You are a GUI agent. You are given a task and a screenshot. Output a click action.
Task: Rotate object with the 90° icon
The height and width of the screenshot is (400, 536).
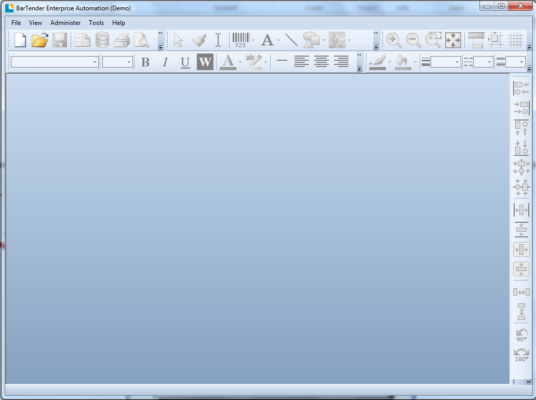pos(521,335)
